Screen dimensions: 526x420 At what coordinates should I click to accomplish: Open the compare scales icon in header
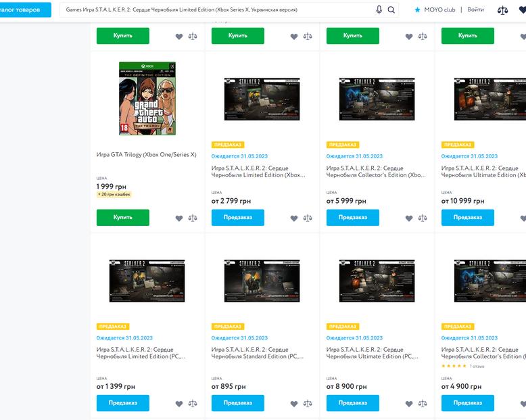(502, 10)
